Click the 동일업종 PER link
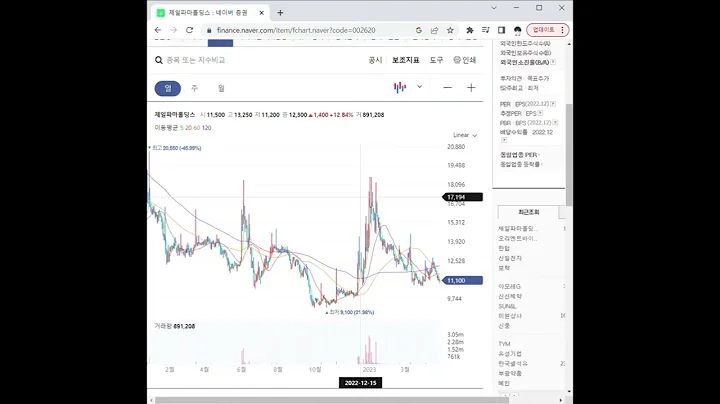The width and height of the screenshot is (720, 404). click(519, 155)
